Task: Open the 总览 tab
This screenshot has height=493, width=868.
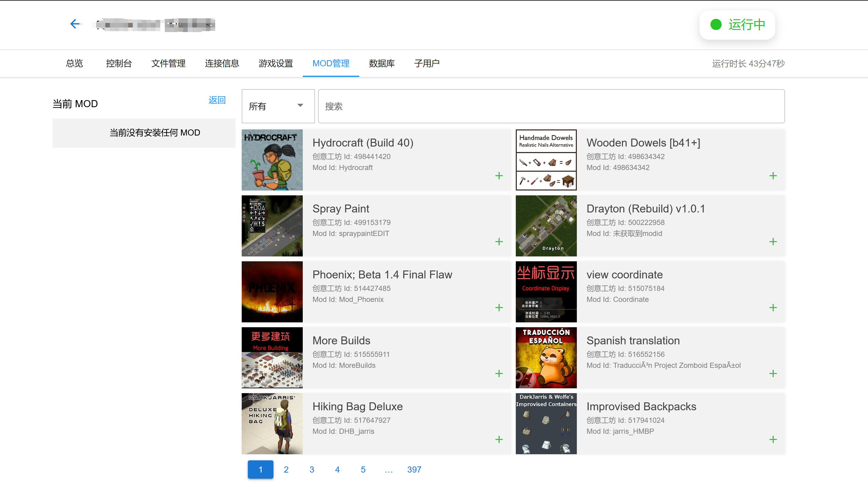Action: 74,63
